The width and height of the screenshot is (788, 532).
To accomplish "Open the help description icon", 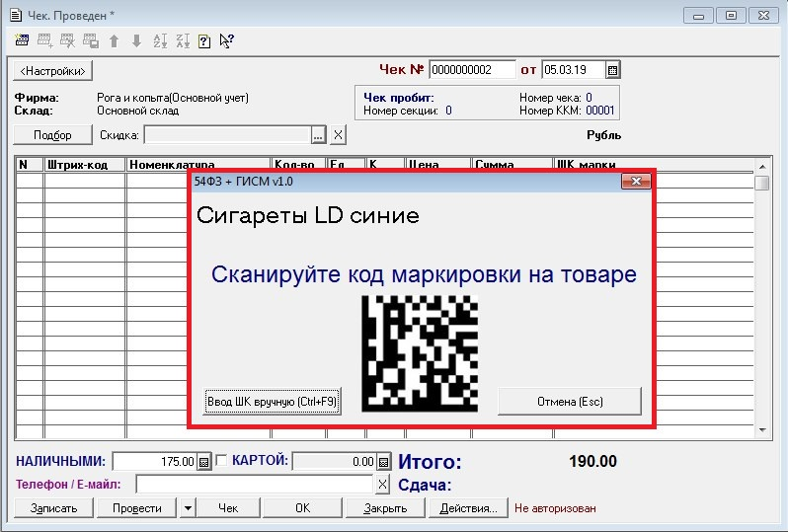I will click(204, 40).
